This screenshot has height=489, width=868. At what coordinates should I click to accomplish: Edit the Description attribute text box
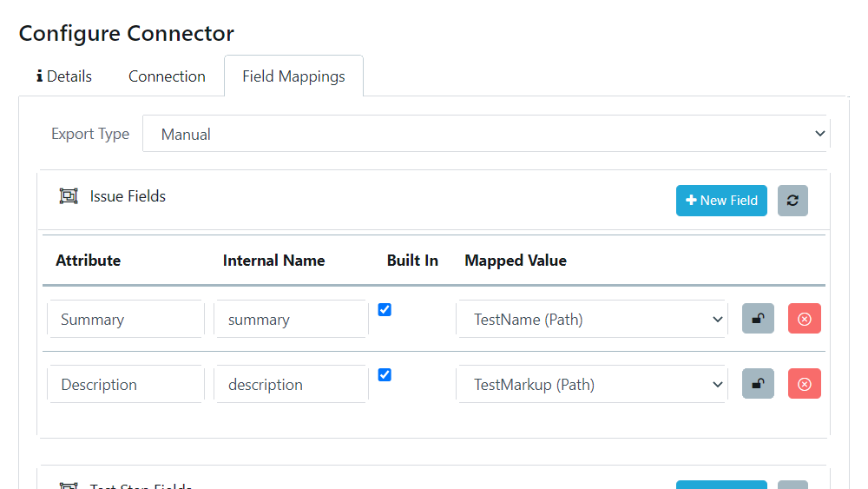(125, 384)
